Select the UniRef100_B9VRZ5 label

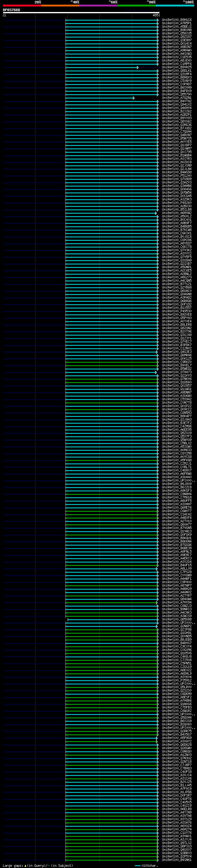[x=176, y=67]
